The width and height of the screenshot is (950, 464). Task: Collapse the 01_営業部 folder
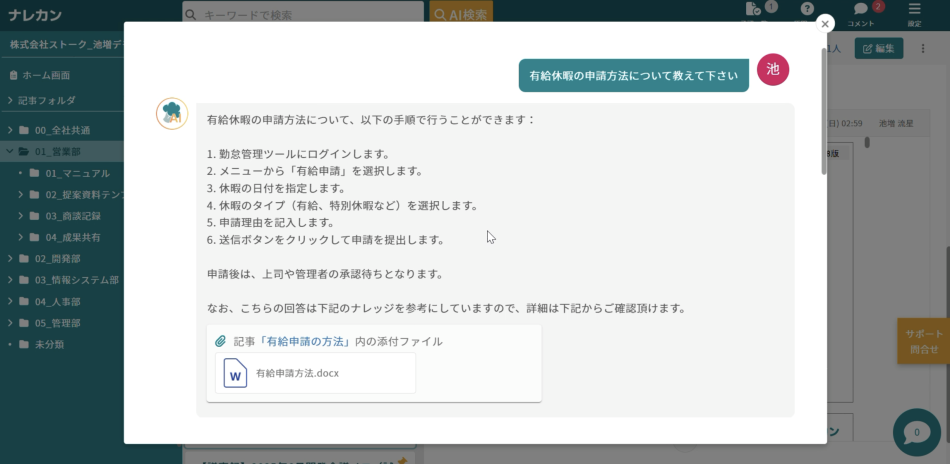[10, 152]
